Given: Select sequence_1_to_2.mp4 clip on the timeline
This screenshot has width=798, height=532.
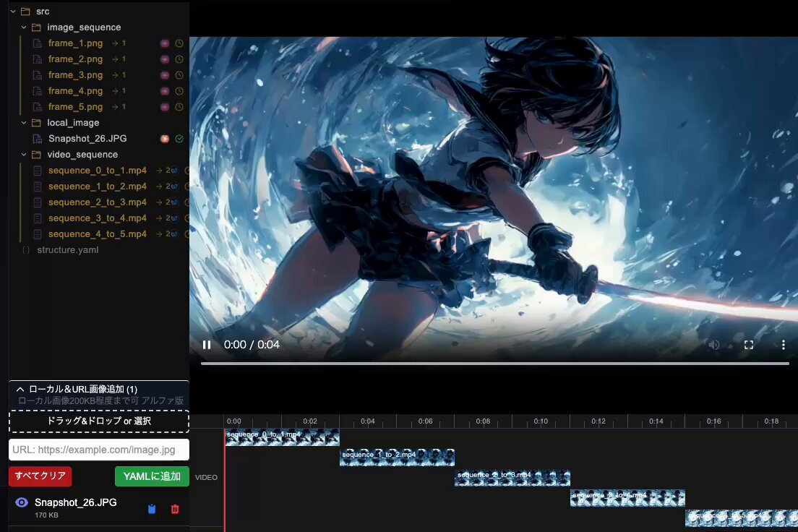Looking at the screenshot, I should point(397,457).
